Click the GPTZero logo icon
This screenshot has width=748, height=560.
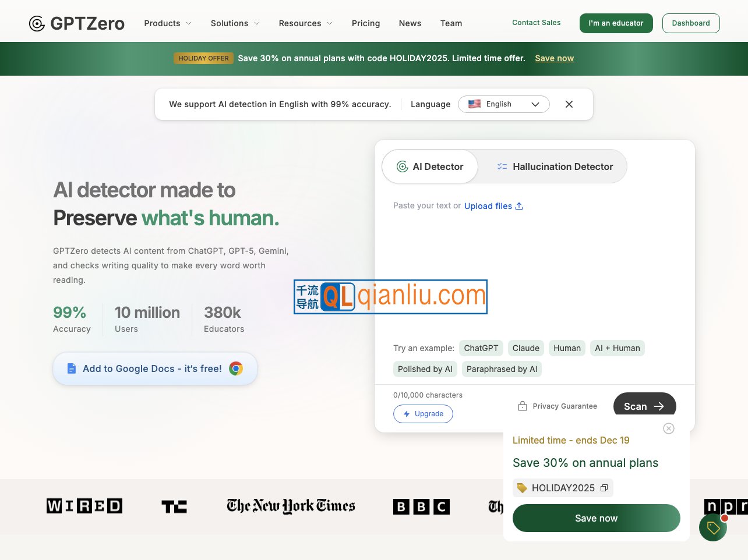point(37,23)
